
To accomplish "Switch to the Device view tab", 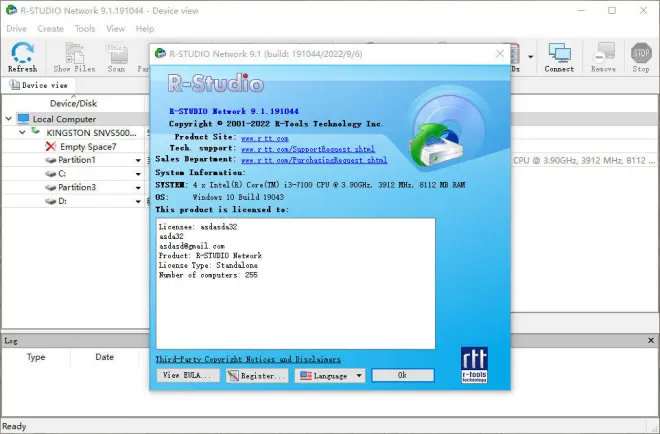I will pyautogui.click(x=42, y=86).
